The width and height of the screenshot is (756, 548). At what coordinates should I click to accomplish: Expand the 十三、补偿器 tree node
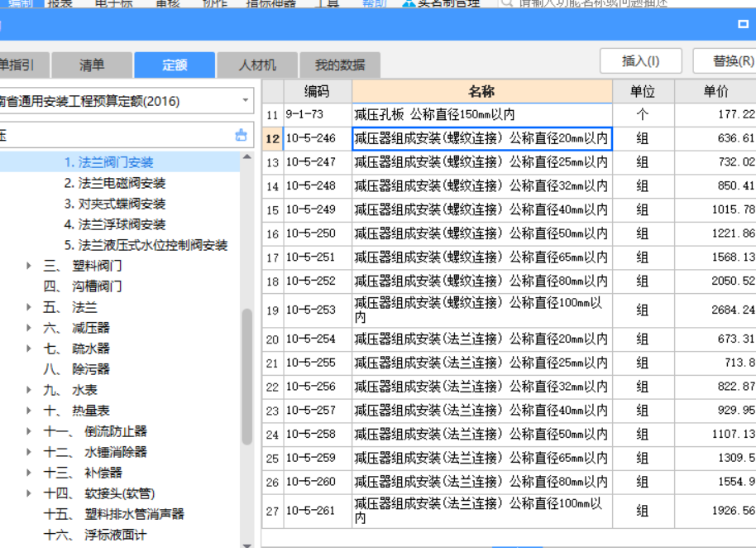click(x=29, y=473)
